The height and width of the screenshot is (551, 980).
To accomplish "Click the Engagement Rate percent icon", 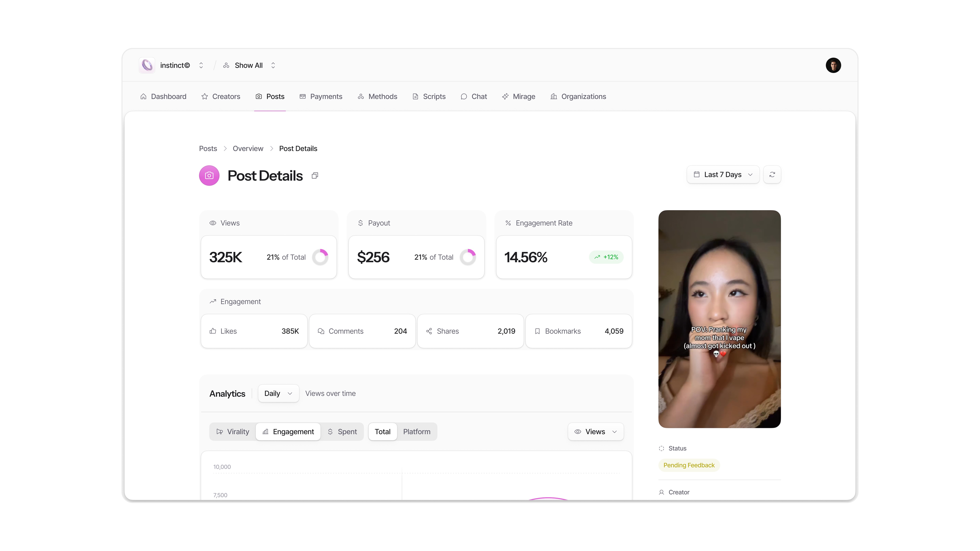I will click(x=508, y=223).
